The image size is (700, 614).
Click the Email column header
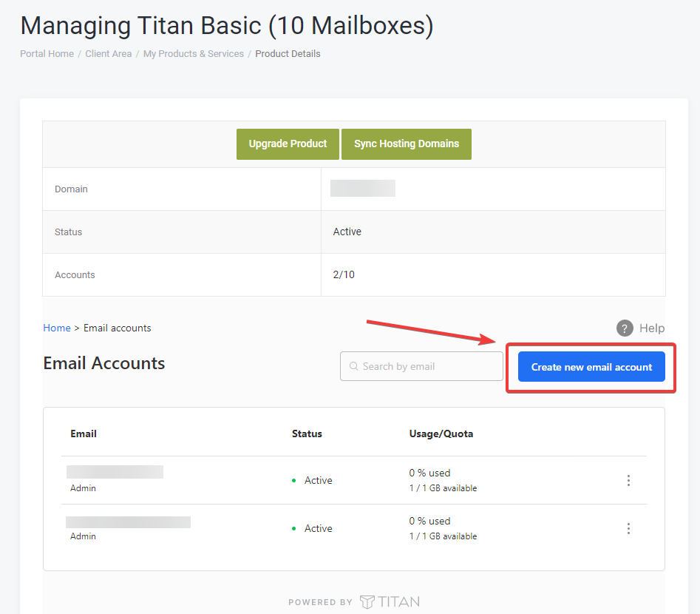(84, 433)
